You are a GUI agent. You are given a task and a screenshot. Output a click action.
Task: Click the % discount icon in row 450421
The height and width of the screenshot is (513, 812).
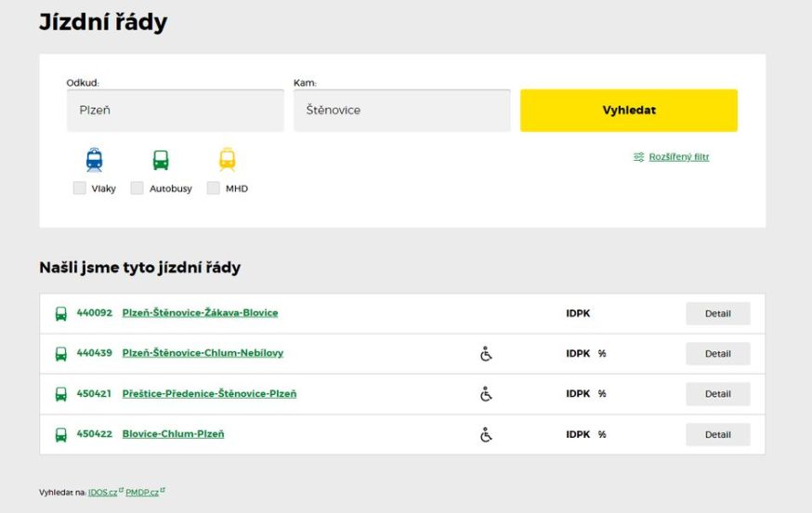(602, 394)
